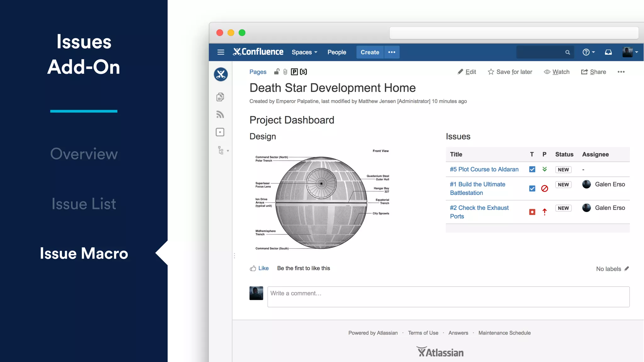The width and height of the screenshot is (644, 362).
Task: Open create-from-template ellipsis button
Action: [x=392, y=52]
